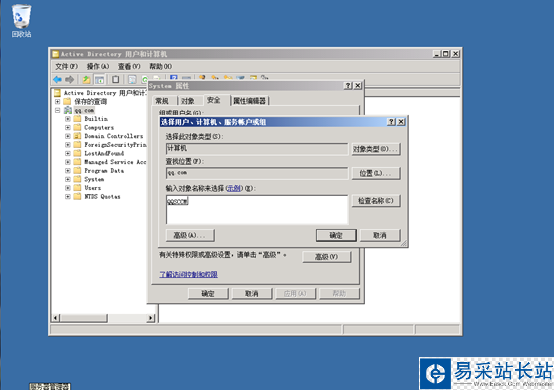
Task: Click the help ? button on the select-objects dialog
Action: 391,122
